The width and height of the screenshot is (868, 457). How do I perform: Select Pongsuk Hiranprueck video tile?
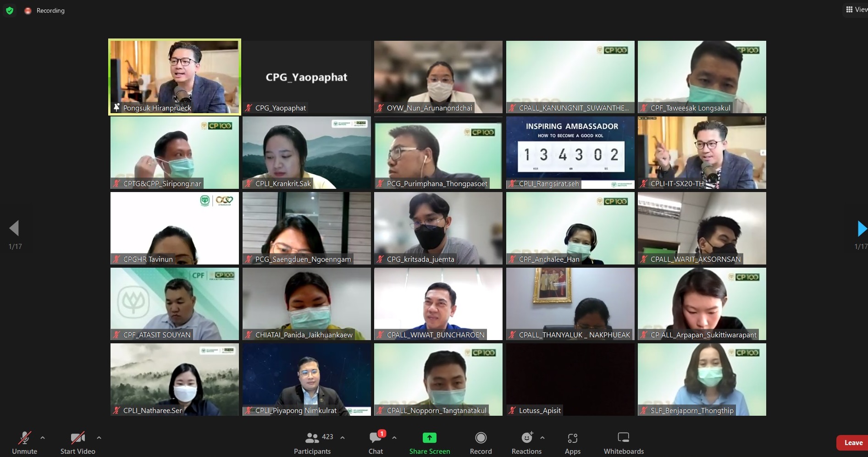175,77
